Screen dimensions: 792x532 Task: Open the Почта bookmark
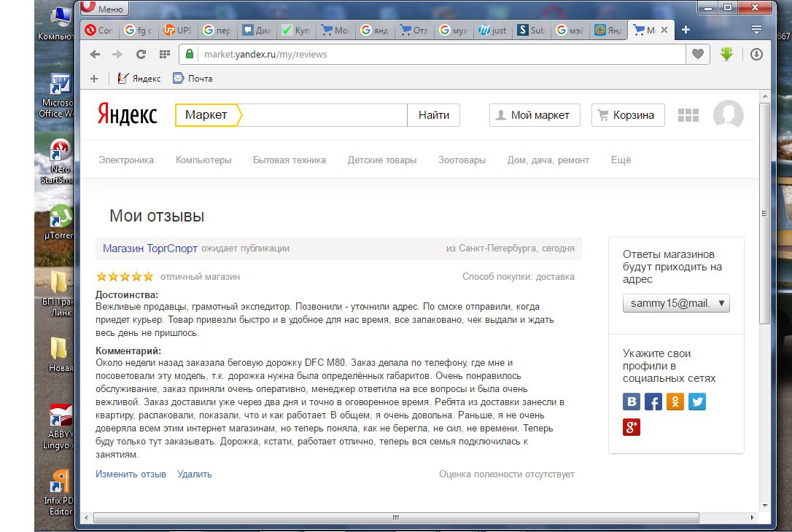click(x=193, y=78)
